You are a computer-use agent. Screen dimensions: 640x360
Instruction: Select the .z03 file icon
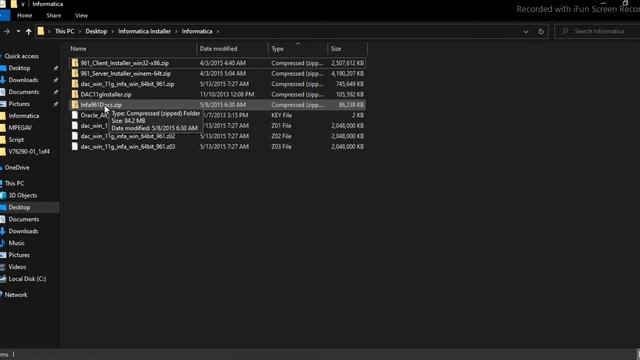click(75, 147)
